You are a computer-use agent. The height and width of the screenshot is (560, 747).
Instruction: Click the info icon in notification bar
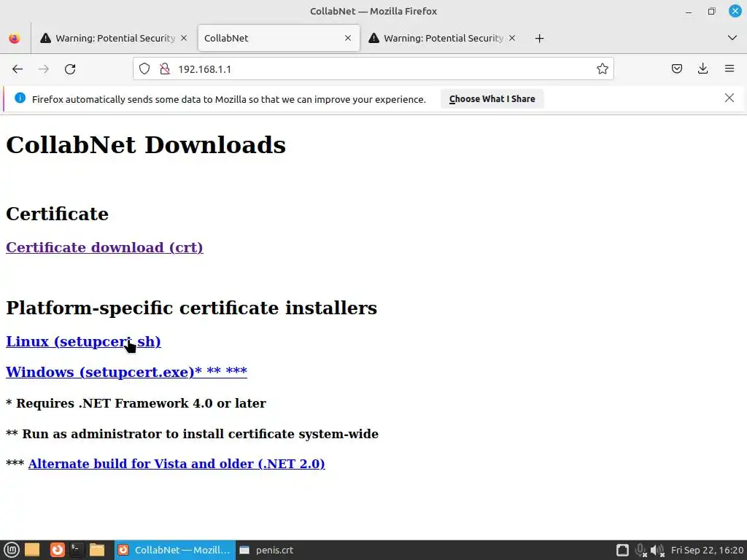click(x=20, y=98)
